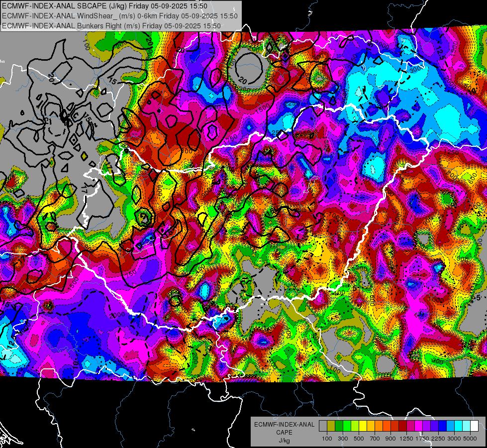
Task: Select the olive swatch in the CAPE legend
Action: point(331,426)
